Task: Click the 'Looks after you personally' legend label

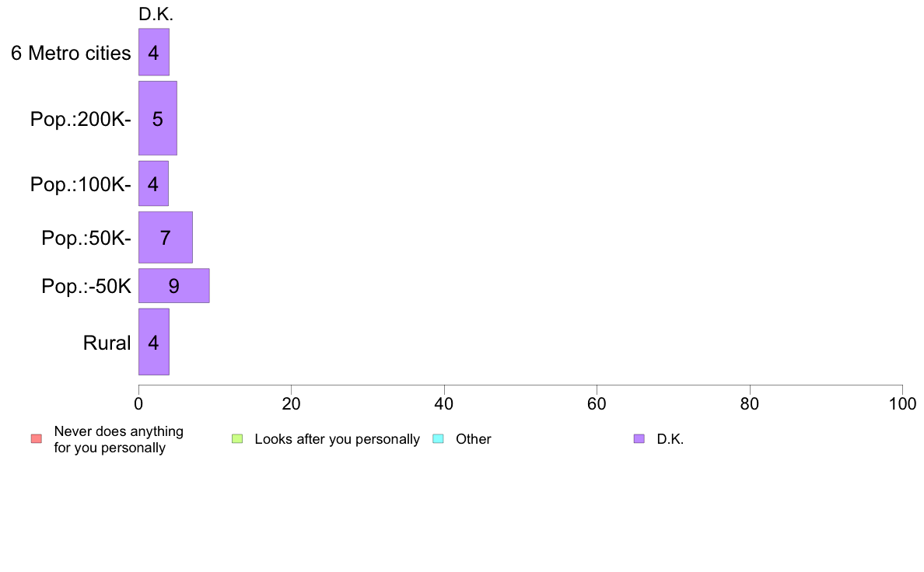Action: tap(337, 439)
